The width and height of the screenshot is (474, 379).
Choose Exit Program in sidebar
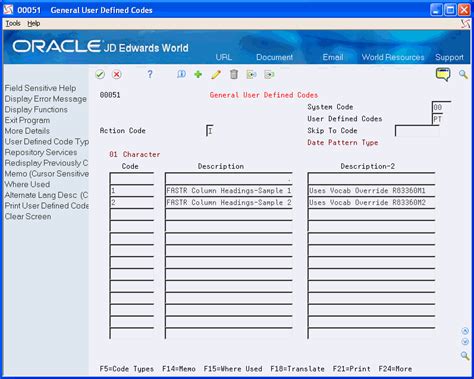(x=27, y=120)
